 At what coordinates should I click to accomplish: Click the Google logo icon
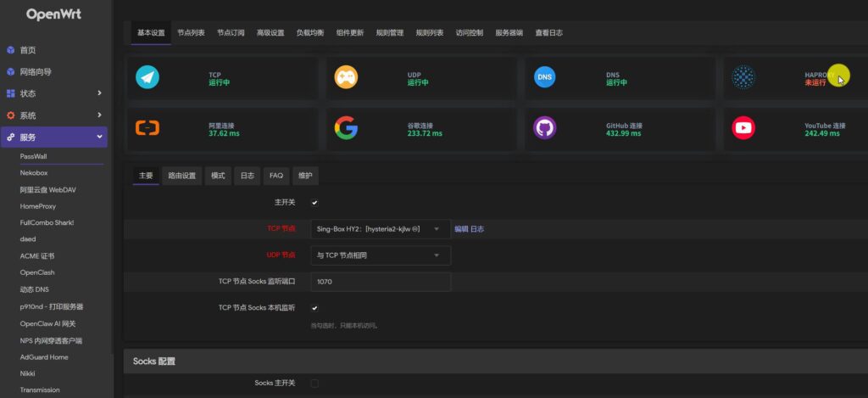coord(346,128)
